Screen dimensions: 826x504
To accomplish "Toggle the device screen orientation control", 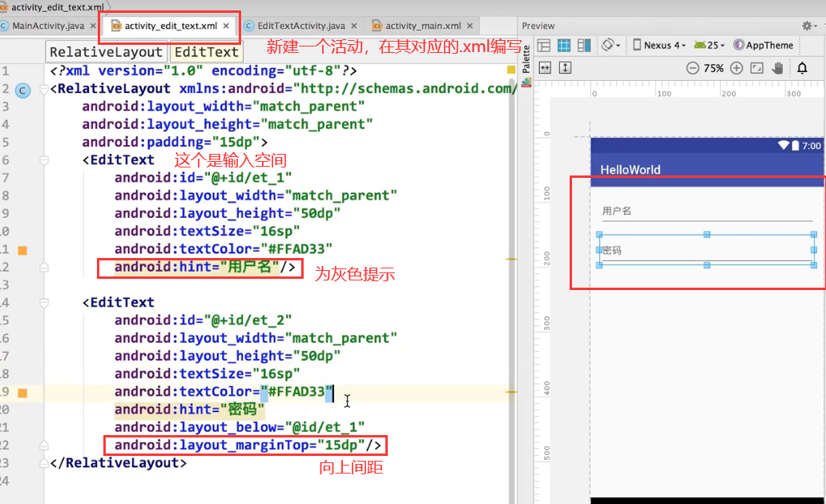I will click(608, 45).
